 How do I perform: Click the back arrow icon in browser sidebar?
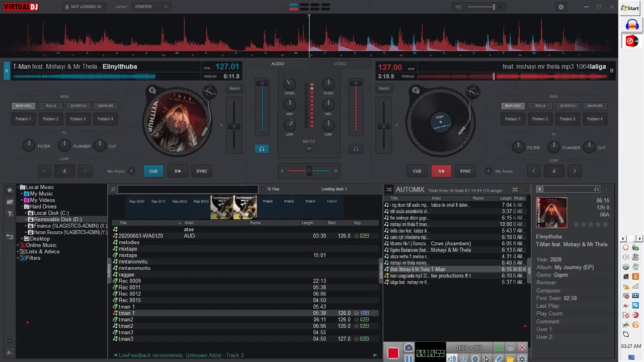click(x=10, y=237)
